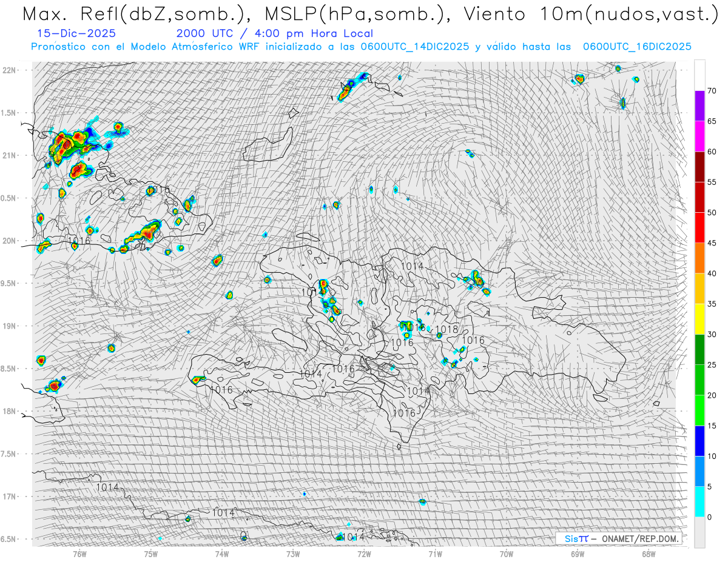Click the '69W' longitude axis label

[x=578, y=554]
